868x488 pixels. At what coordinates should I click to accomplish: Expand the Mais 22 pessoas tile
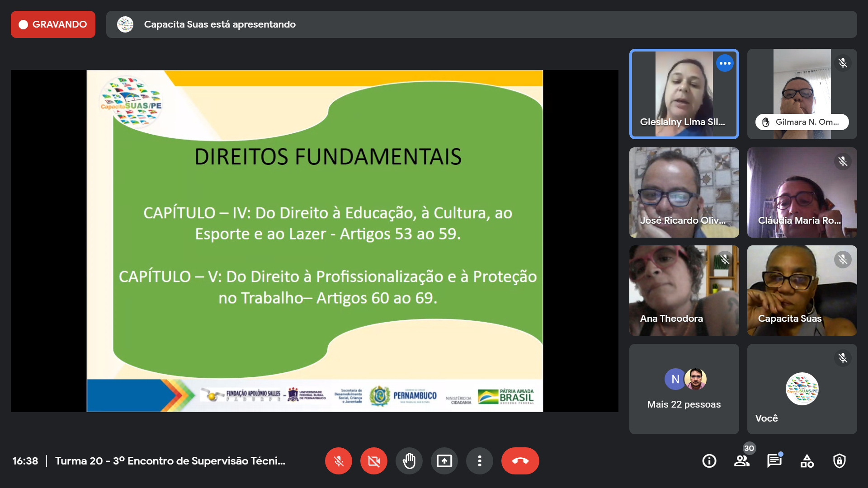[684, 389]
